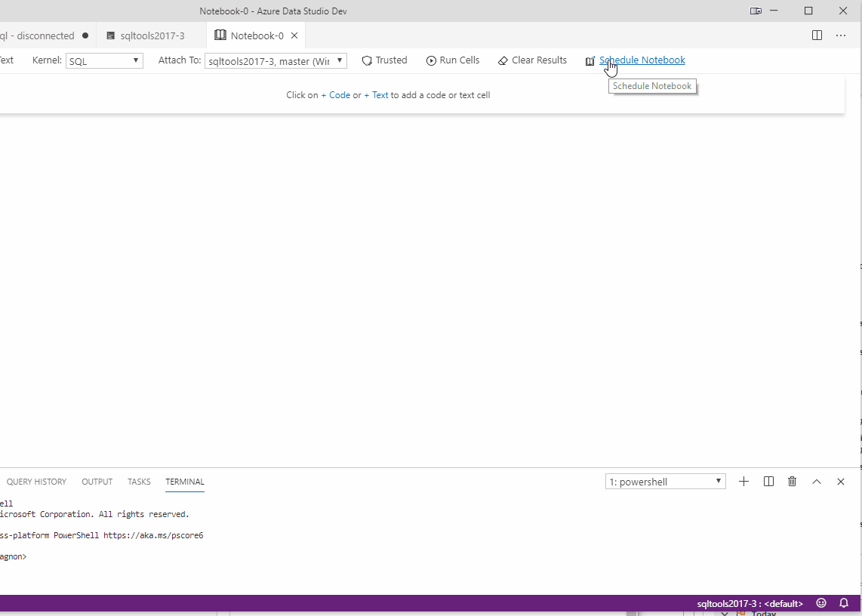The image size is (862, 616).
Task: Open a new terminal with the plus icon
Action: [x=743, y=481]
